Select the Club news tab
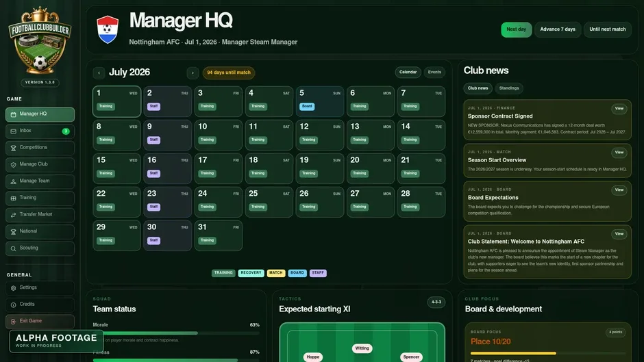 point(478,88)
